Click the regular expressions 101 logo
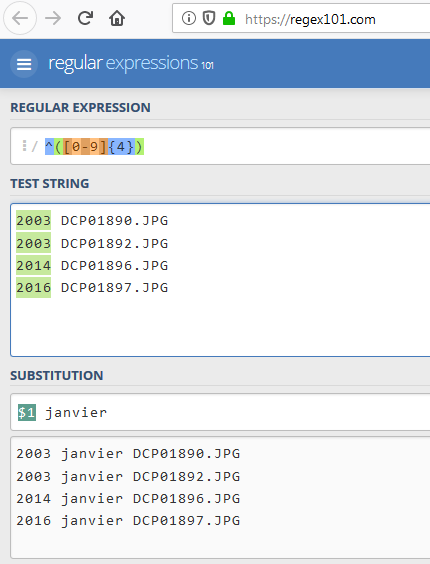The width and height of the screenshot is (430, 564). point(131,63)
